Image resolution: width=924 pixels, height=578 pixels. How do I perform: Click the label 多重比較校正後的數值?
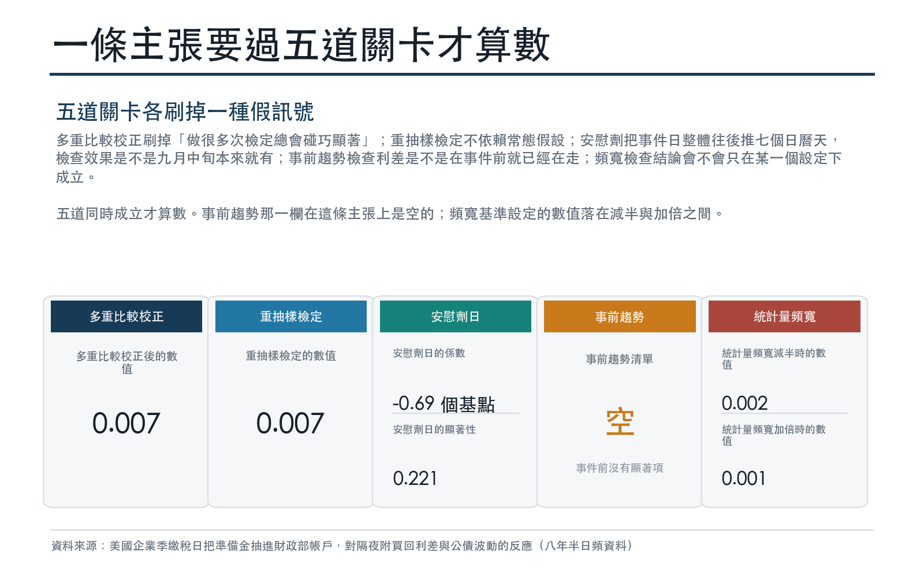pyautogui.click(x=126, y=362)
